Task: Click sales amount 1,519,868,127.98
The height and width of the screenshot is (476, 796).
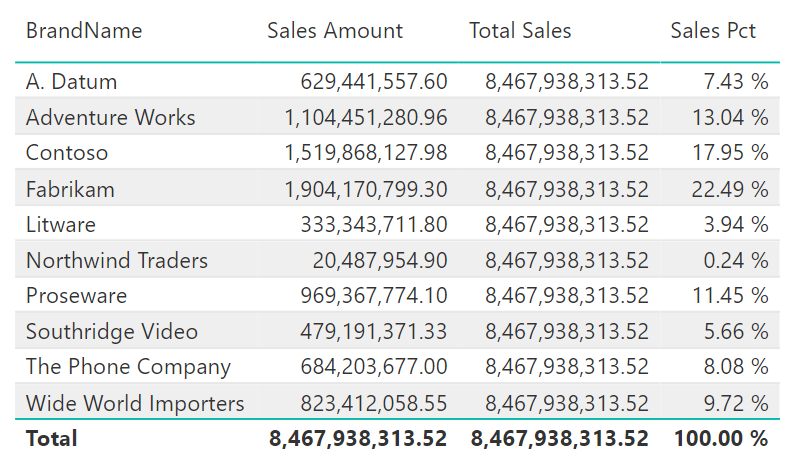Action: click(x=366, y=153)
